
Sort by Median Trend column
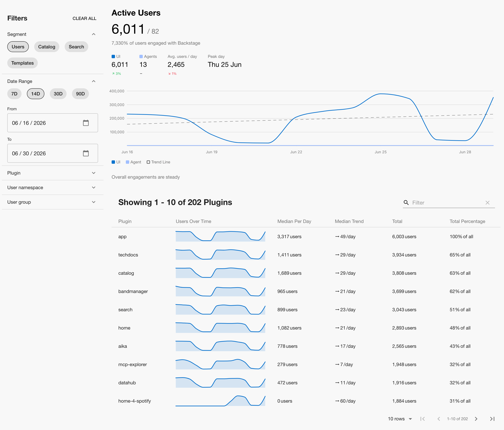click(349, 221)
